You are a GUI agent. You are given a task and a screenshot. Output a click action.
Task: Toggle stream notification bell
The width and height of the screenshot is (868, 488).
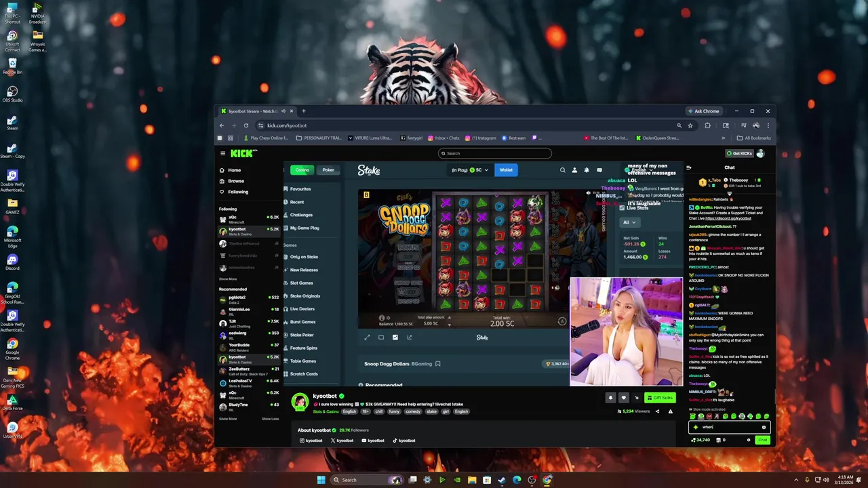point(610,398)
